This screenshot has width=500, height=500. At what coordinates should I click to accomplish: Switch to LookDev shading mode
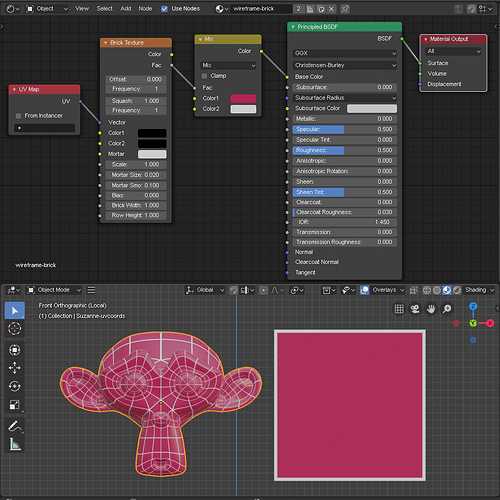(447, 290)
